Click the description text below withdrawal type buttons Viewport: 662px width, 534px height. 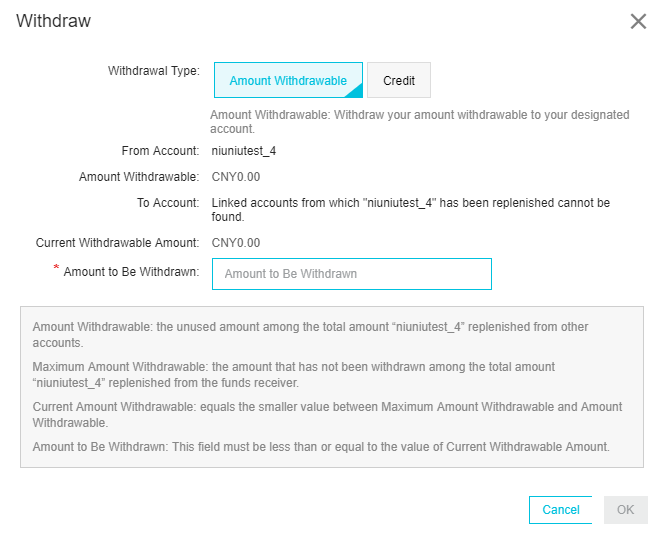pos(420,122)
